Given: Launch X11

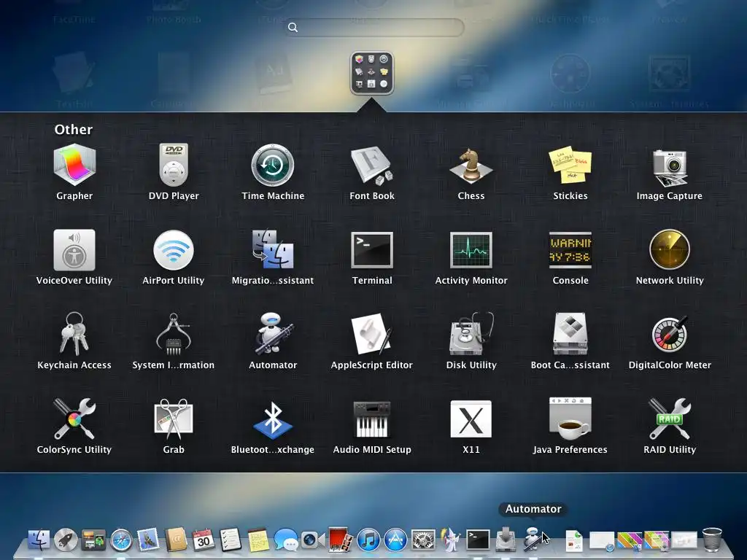Looking at the screenshot, I should pos(471,419).
